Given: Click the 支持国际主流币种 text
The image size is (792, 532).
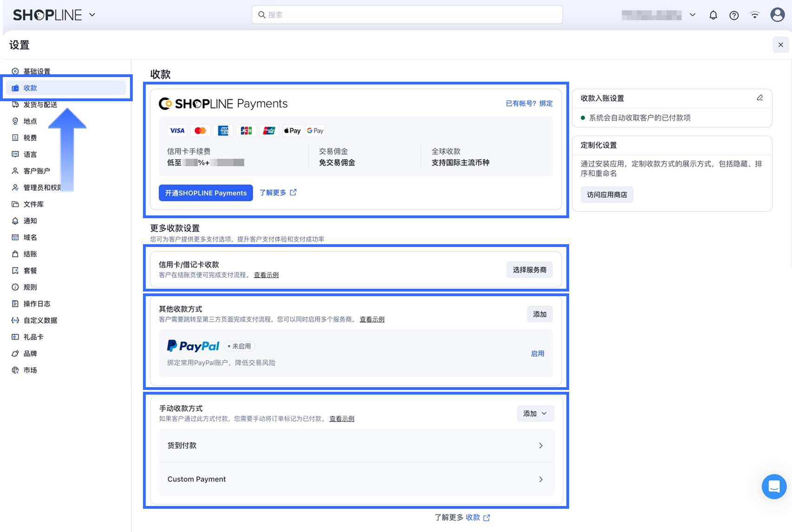Looking at the screenshot, I should click(461, 163).
